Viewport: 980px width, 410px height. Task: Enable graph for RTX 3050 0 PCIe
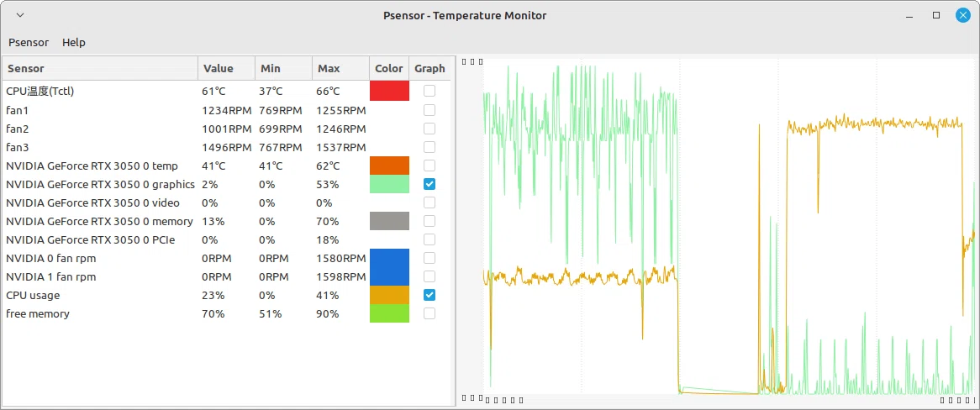click(x=429, y=239)
